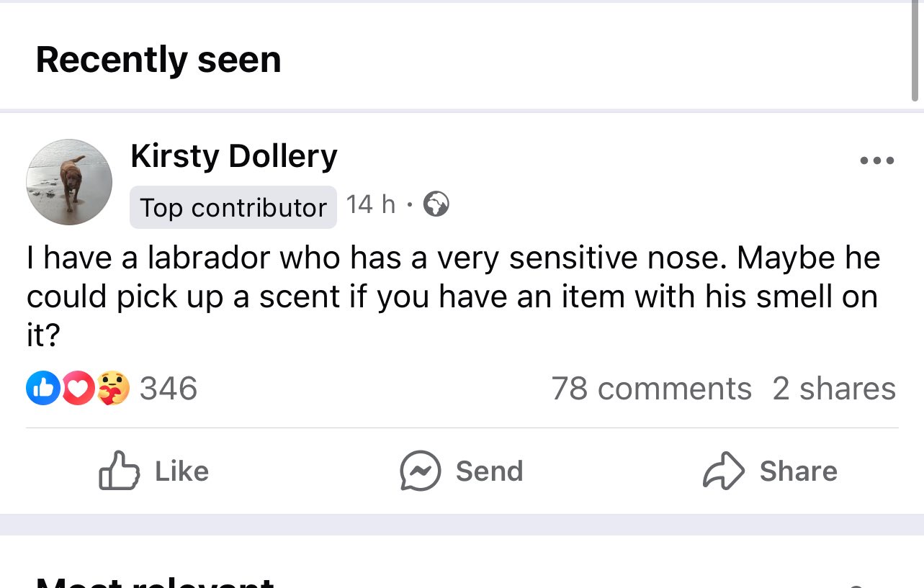This screenshot has height=588, width=924.
Task: Tap the thumbs-up outline Like icon
Action: [119, 471]
